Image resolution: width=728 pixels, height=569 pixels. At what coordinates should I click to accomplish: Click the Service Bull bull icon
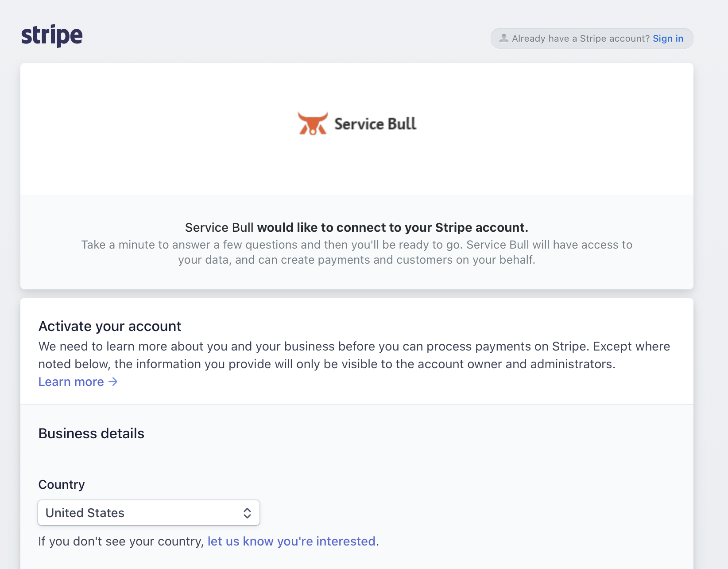click(313, 123)
